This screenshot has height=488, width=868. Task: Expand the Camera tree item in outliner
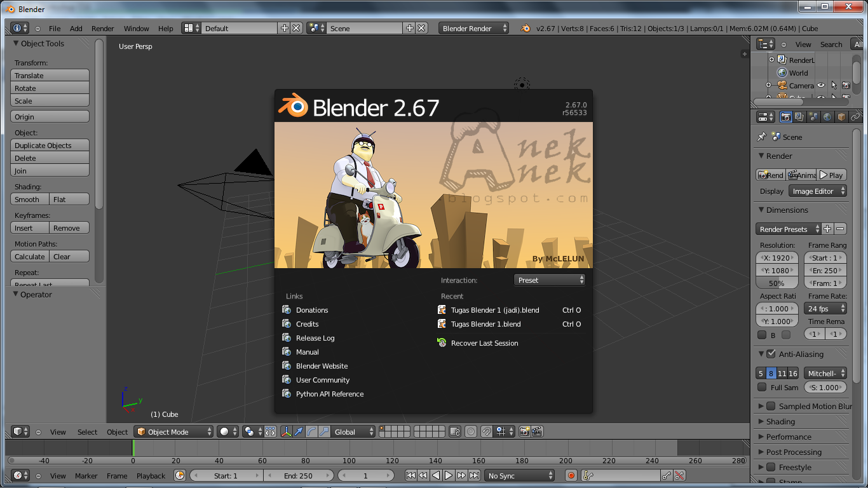pos(768,85)
